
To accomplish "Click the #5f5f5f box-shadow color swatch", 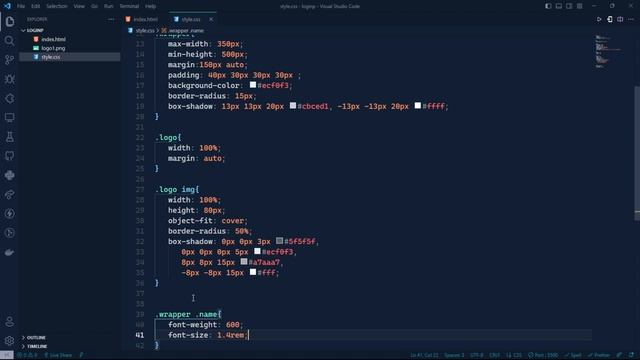I will pyautogui.click(x=280, y=241).
